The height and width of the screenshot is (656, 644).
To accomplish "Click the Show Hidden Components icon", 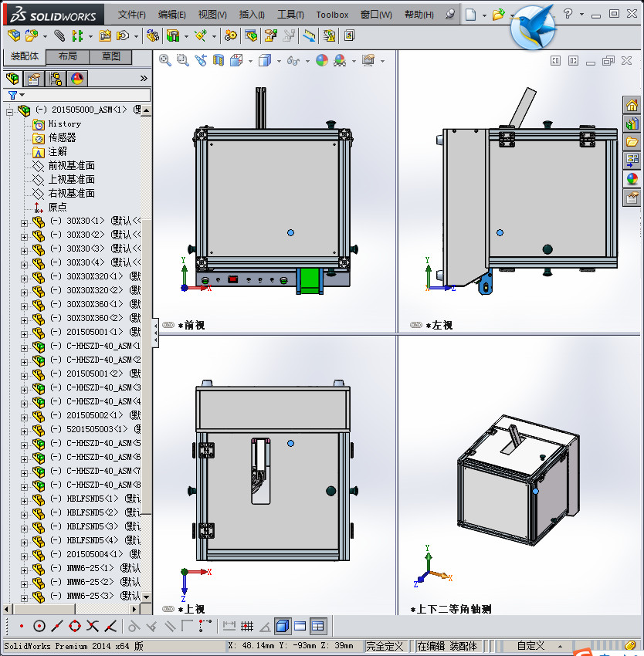I will 152,36.
